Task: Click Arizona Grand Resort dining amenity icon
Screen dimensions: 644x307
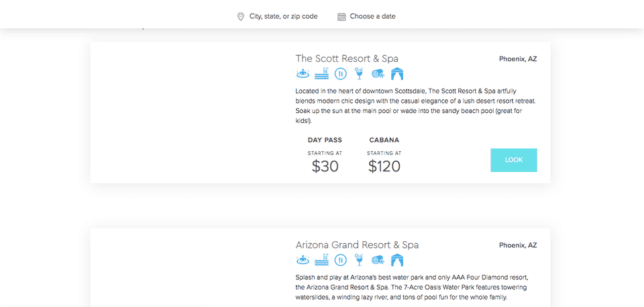Action: click(x=341, y=260)
